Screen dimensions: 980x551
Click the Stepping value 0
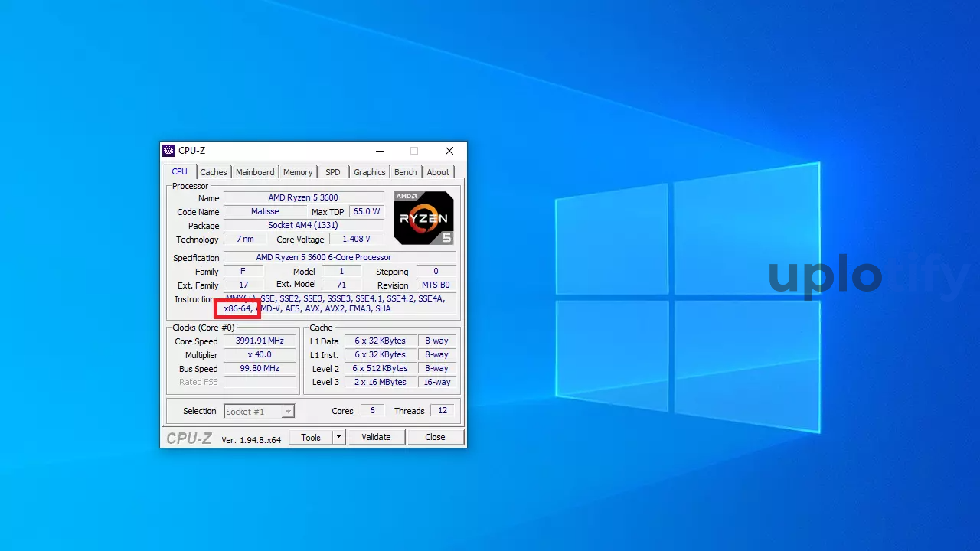pos(436,271)
